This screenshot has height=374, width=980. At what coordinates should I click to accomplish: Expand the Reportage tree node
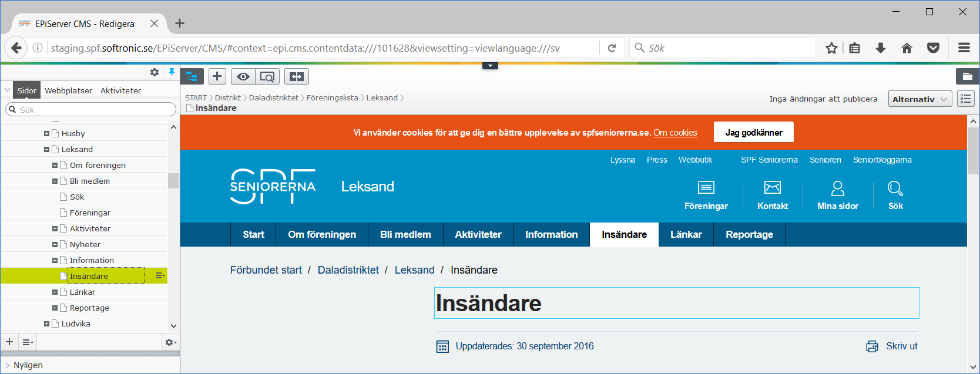55,308
